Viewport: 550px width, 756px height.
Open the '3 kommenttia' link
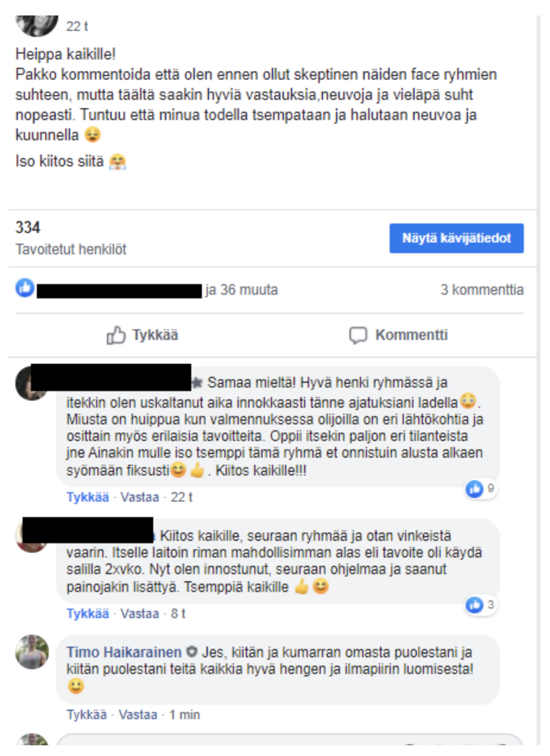482,290
